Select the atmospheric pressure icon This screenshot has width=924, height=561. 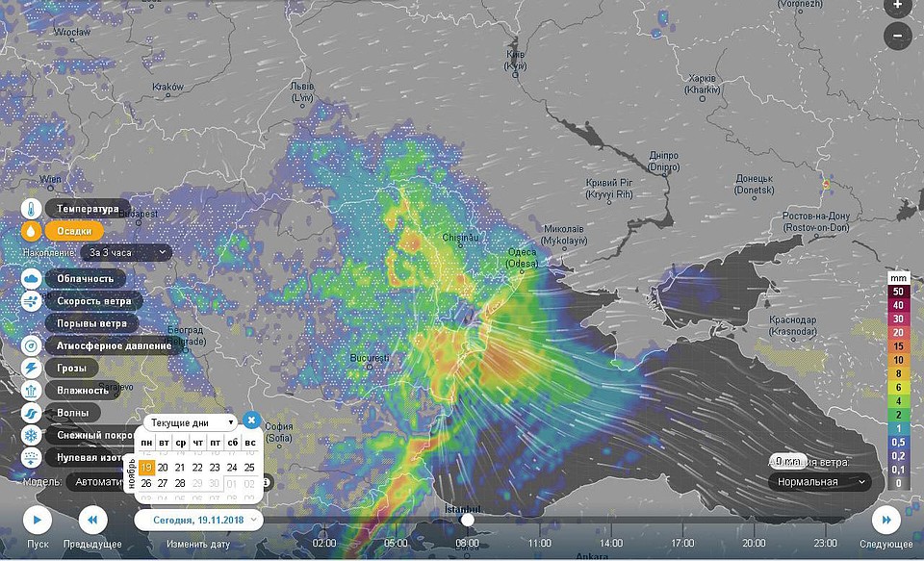(31, 345)
